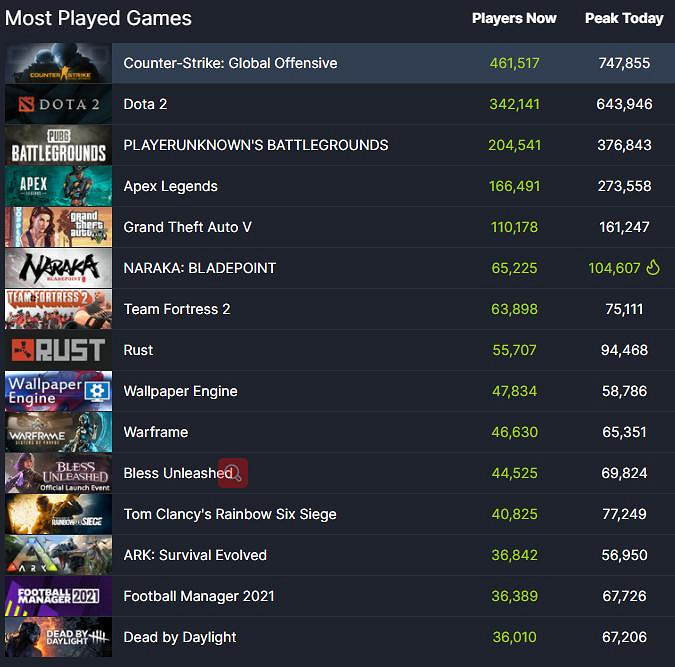Viewport: 675px width, 667px height.
Task: Click the Peak Today column header
Action: 624,18
